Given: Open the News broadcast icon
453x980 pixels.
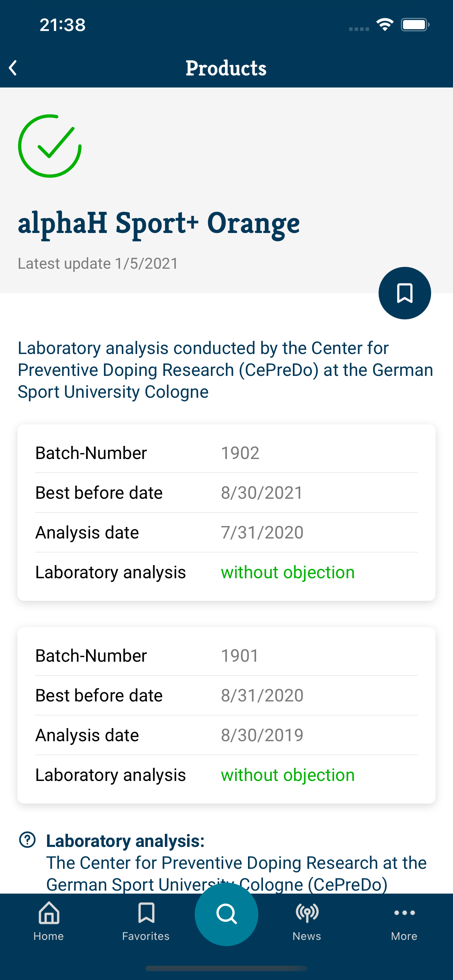Looking at the screenshot, I should (x=307, y=913).
